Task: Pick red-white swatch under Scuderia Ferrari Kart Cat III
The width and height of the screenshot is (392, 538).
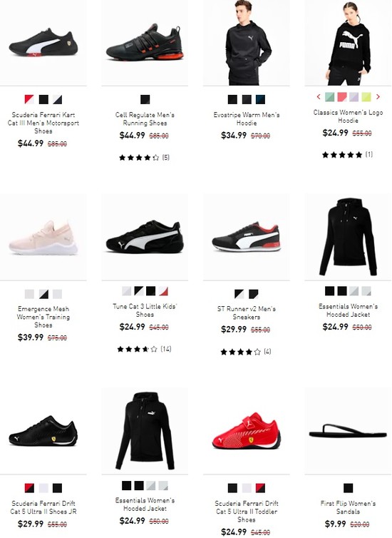Action: (29, 99)
